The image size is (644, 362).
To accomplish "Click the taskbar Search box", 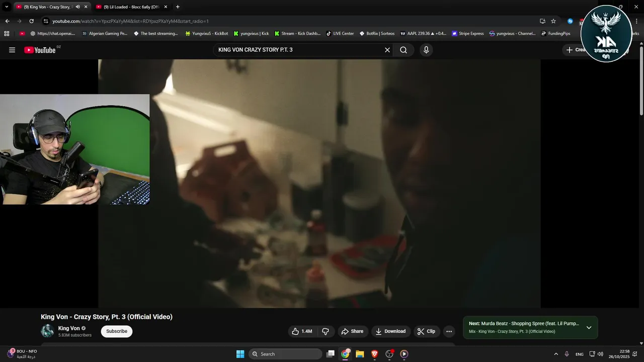I will click(285, 354).
